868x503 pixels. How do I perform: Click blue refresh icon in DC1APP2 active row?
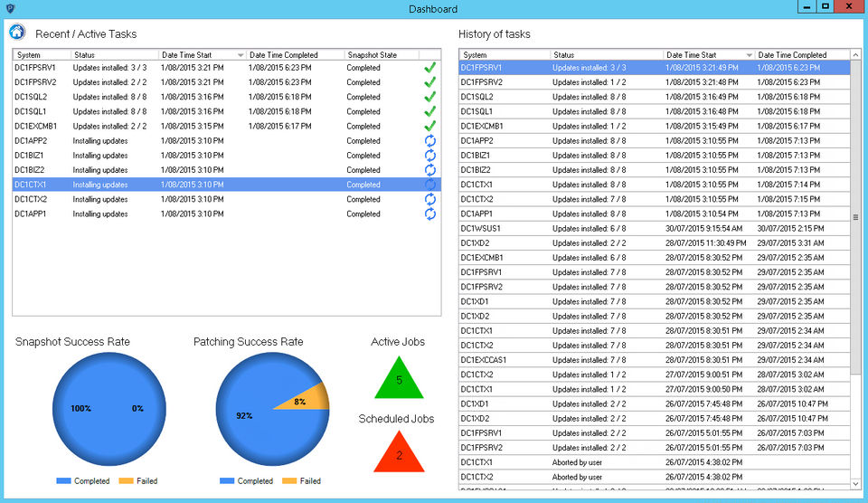pos(430,141)
